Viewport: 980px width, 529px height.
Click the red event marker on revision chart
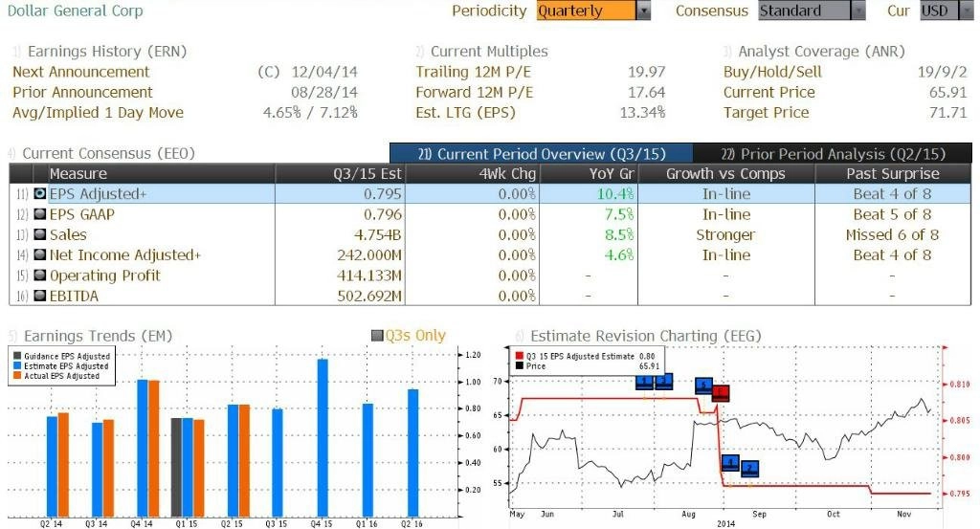tap(721, 393)
